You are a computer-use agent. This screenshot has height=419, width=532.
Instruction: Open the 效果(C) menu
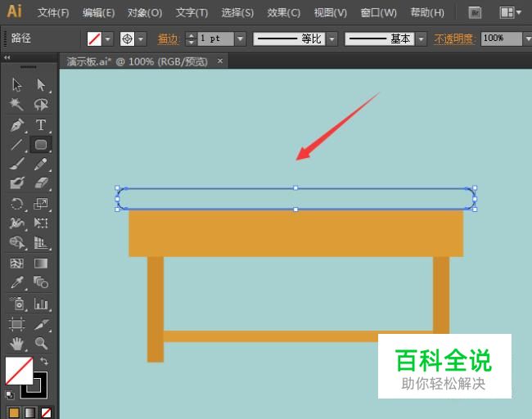284,13
